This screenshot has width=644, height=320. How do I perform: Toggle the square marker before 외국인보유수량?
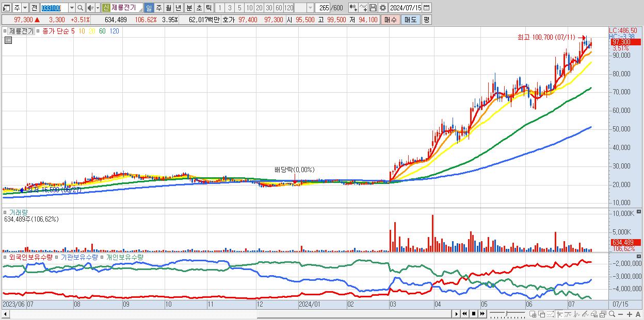click(x=6, y=257)
